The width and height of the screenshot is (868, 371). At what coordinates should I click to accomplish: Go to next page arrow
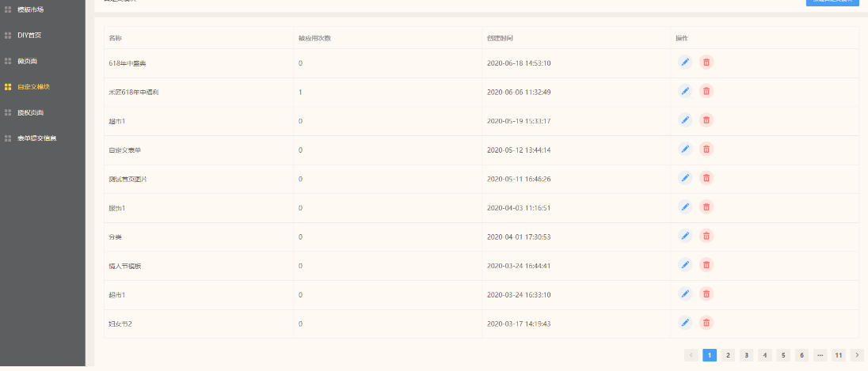857,355
